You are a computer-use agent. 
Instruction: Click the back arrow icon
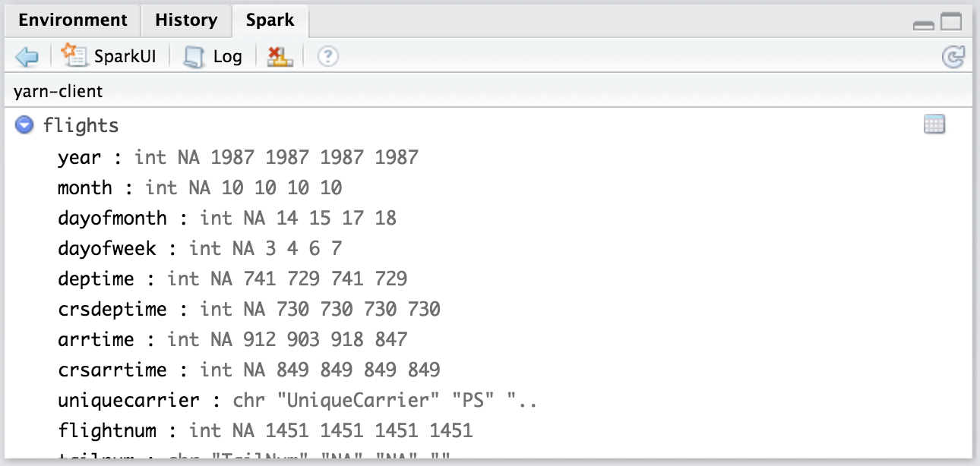coord(27,57)
